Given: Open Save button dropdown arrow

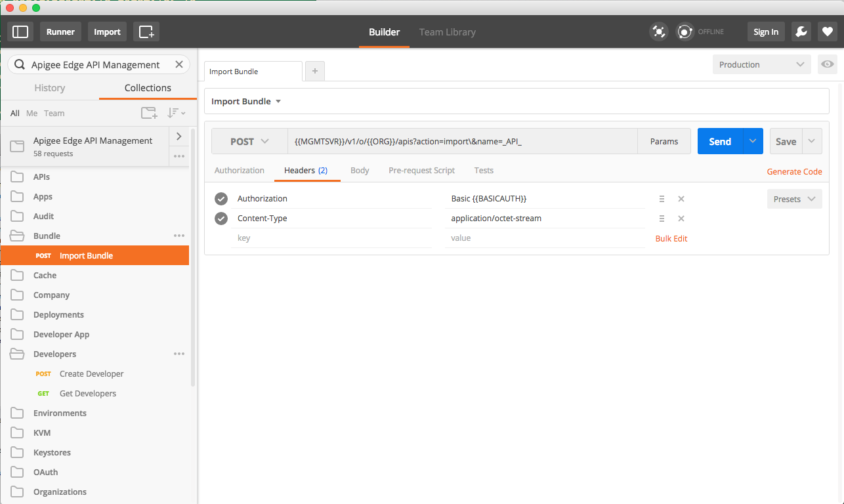Looking at the screenshot, I should (812, 141).
